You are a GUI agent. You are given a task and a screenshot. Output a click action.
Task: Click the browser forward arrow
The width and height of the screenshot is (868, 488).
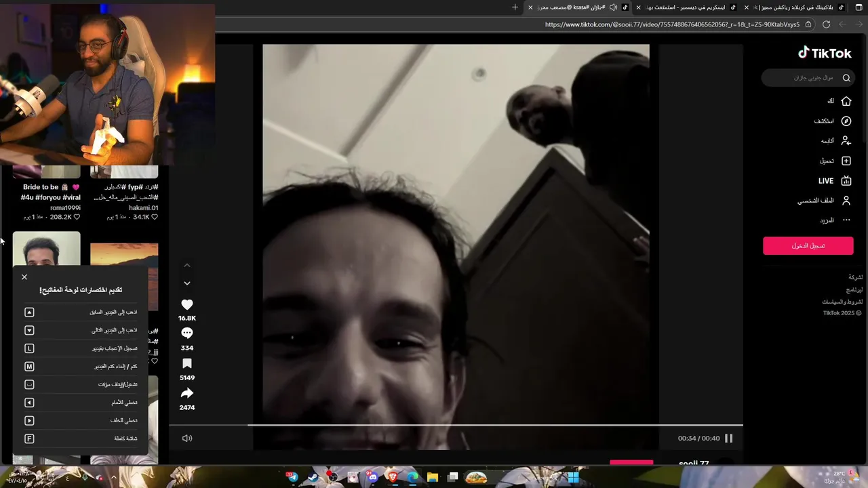click(x=843, y=24)
